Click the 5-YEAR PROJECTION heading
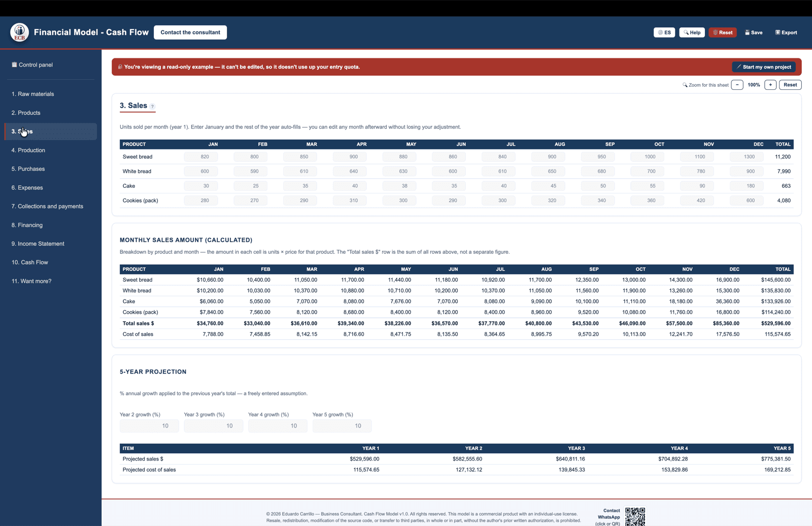 click(x=153, y=372)
